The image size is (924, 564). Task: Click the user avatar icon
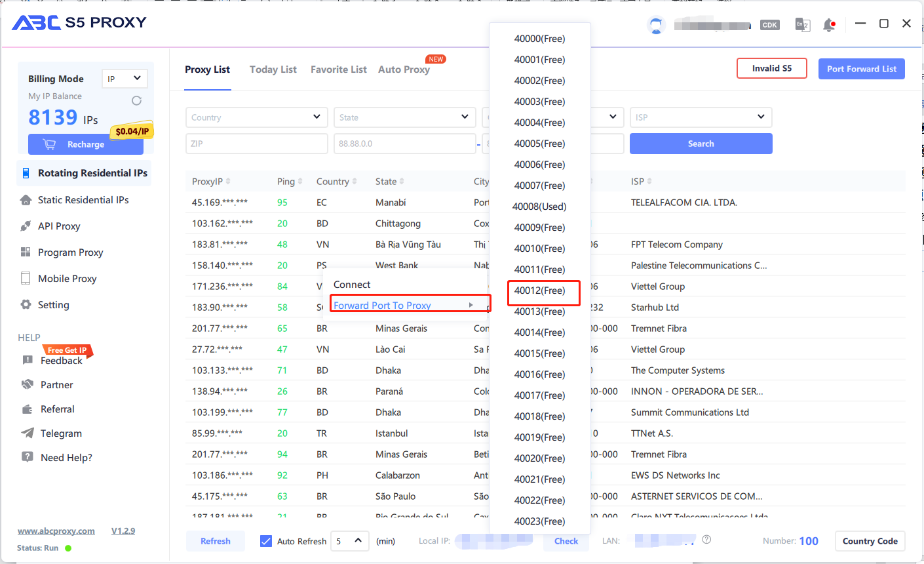pos(656,25)
